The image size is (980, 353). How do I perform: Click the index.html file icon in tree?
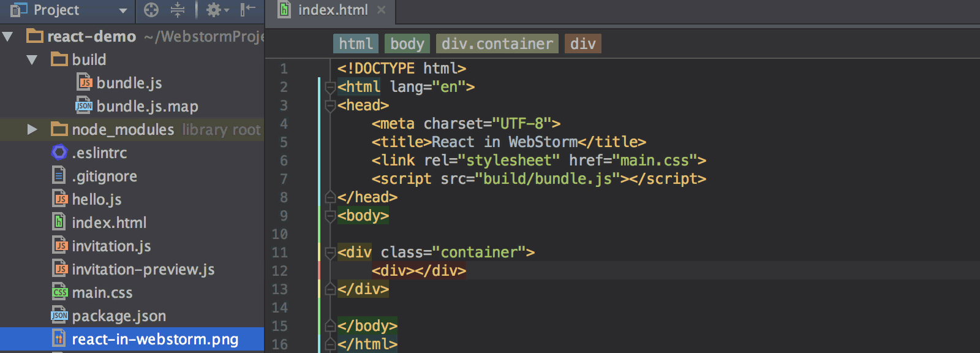[59, 222]
